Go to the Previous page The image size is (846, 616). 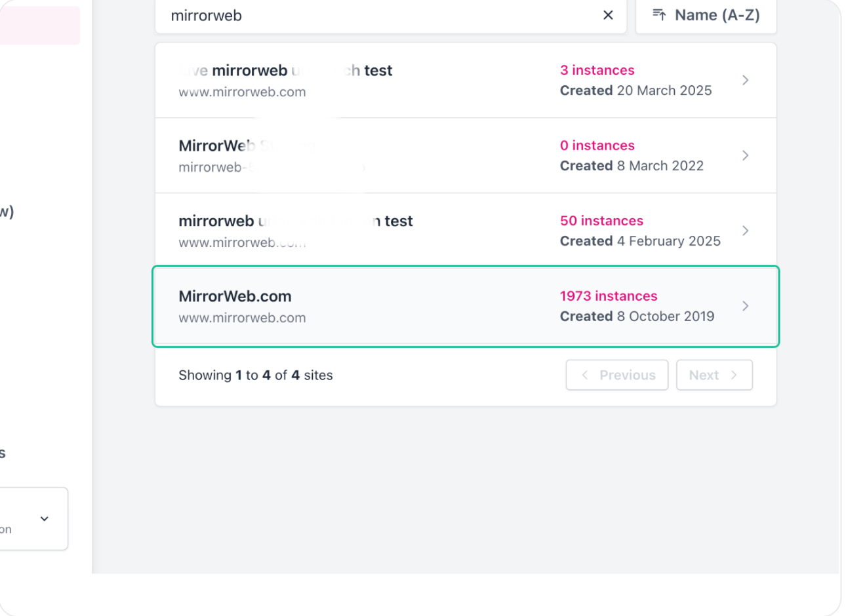pyautogui.click(x=617, y=375)
